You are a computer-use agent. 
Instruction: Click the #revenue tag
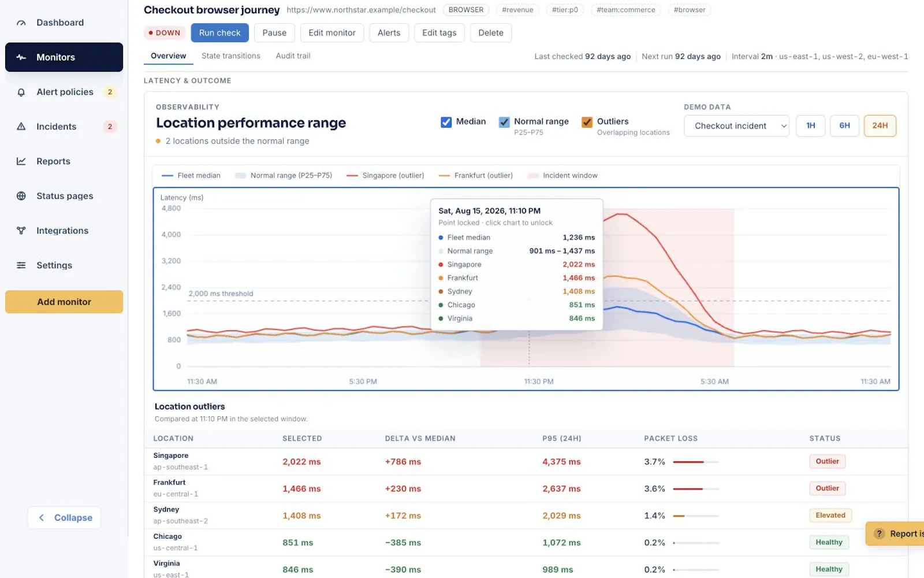click(517, 10)
